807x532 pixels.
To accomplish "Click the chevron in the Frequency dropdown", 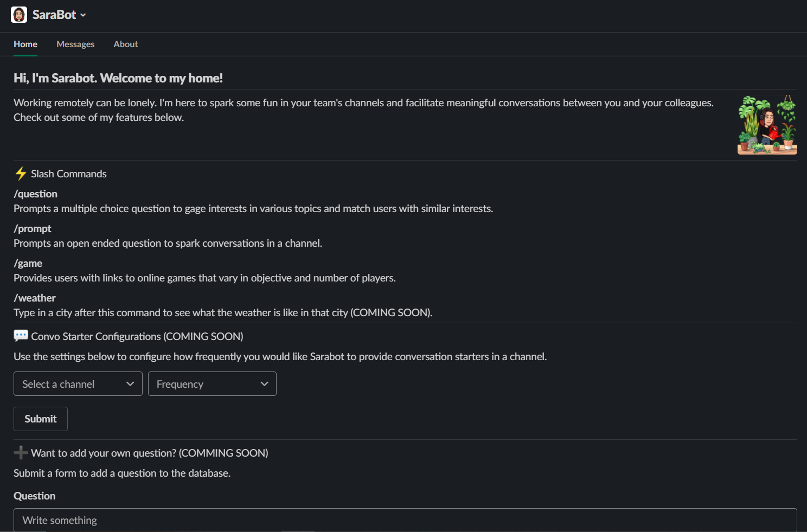I will (x=264, y=384).
